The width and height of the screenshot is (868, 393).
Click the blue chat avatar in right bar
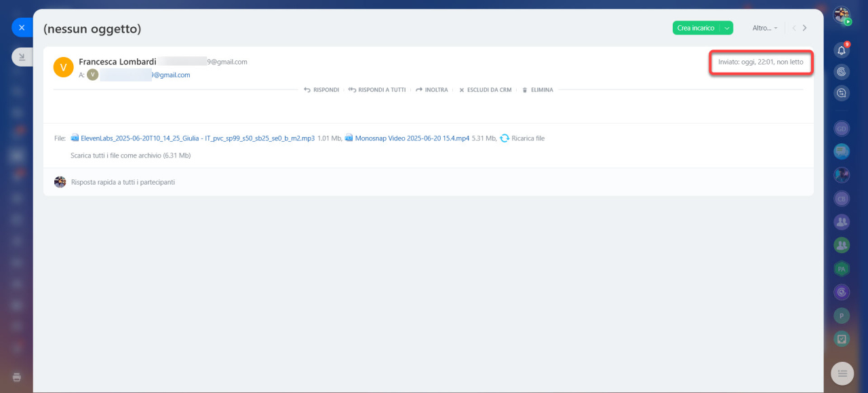842,151
